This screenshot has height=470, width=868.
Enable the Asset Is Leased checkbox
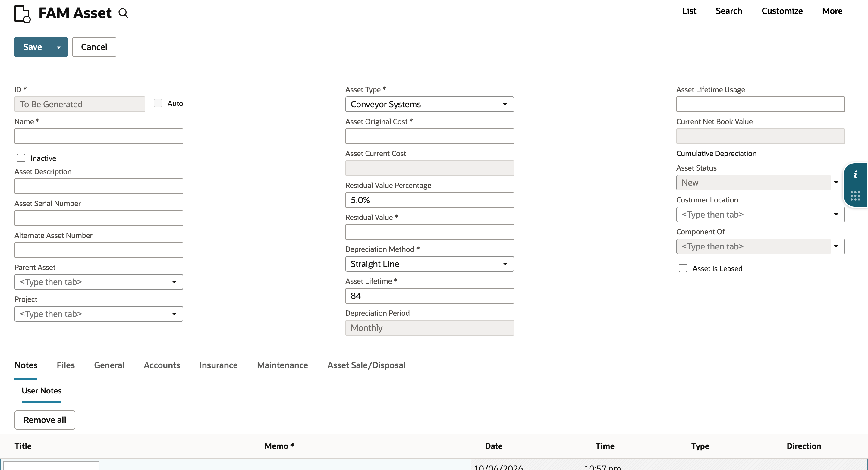[683, 268]
